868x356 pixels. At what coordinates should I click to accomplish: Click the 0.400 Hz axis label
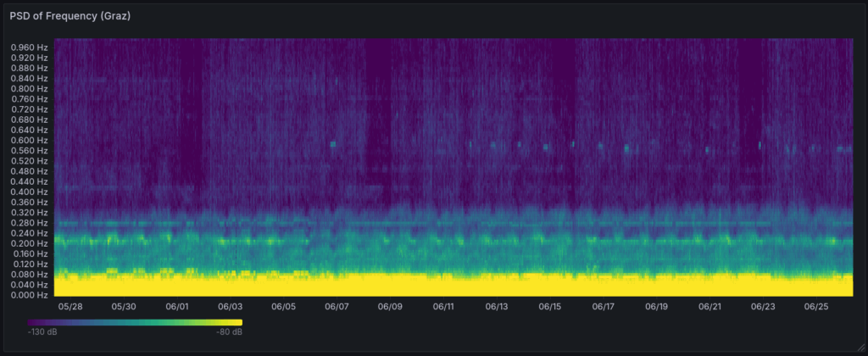tap(30, 192)
